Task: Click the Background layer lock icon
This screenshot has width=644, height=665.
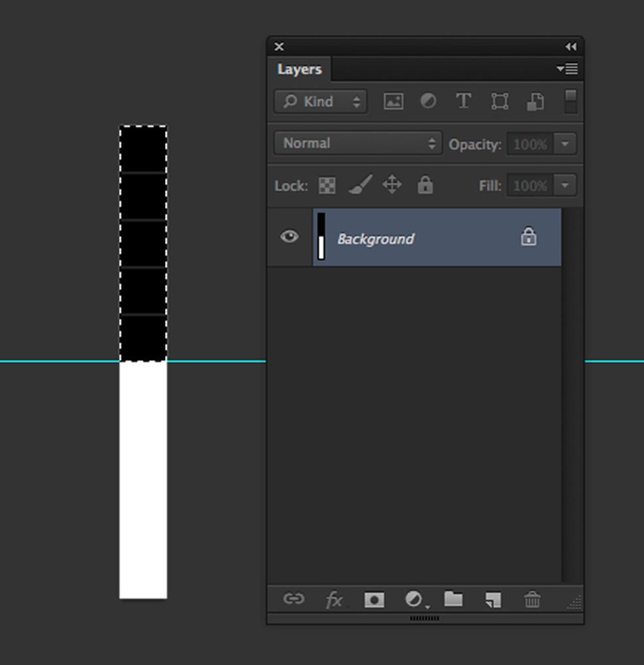Action: (x=528, y=237)
